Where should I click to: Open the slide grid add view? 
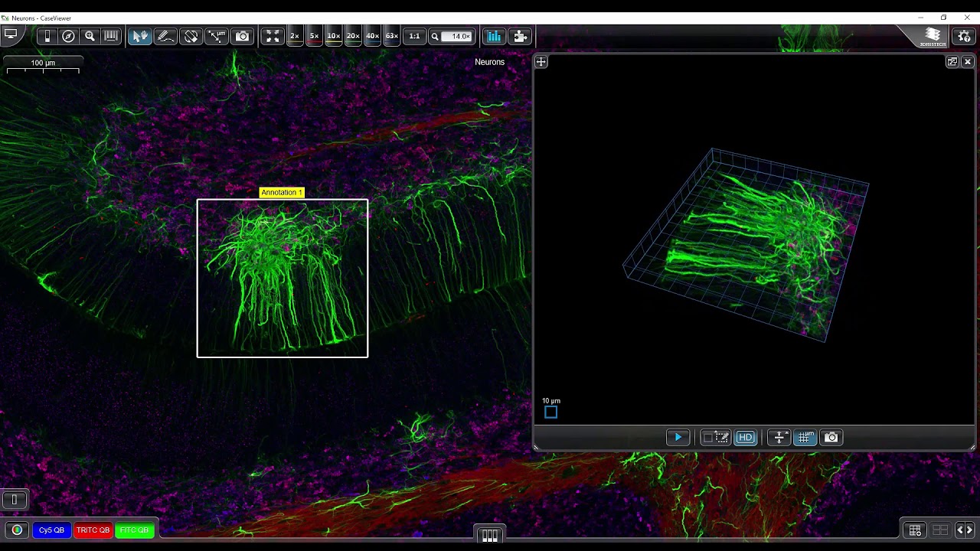click(915, 530)
